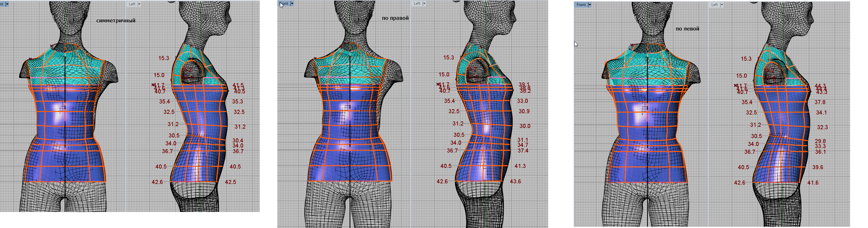Click the measurement value 30.0
This screenshot has height=228, width=868.
525,126
